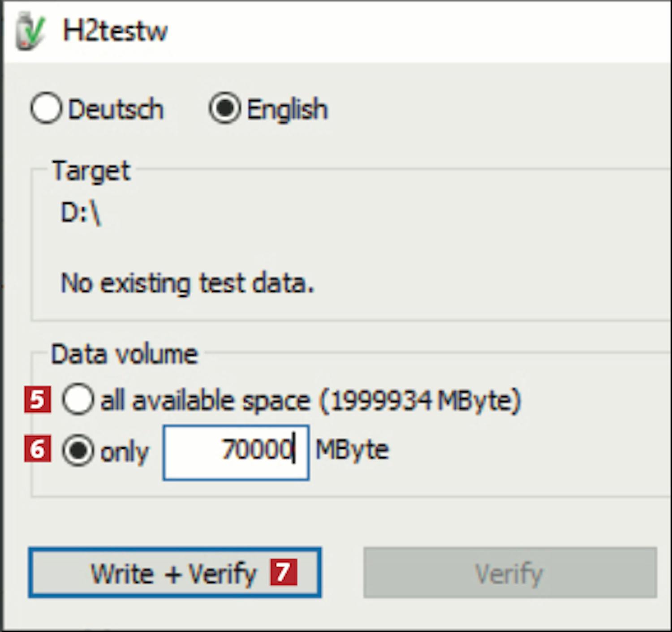Click the greyed-out Verify button
Screen dimensions: 672x632
pyautogui.click(x=510, y=572)
